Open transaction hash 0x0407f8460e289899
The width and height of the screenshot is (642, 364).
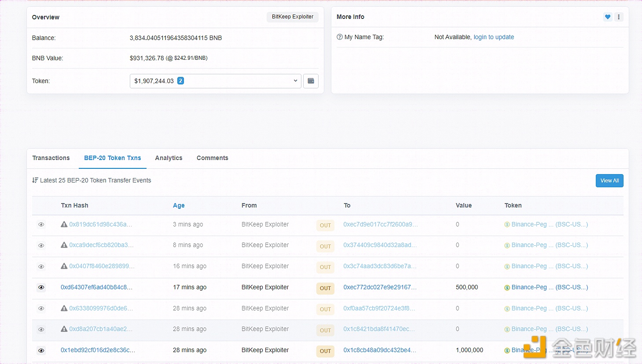point(102,266)
